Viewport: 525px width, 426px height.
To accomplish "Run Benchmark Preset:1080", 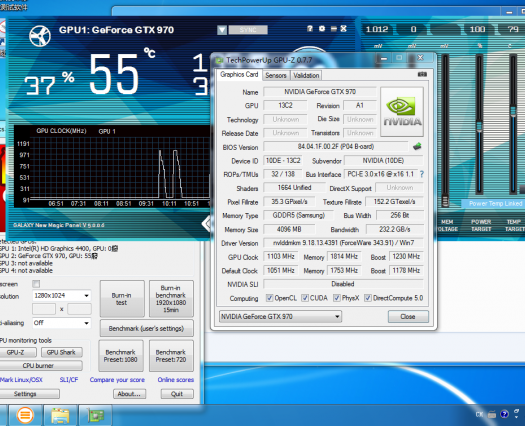I will [121, 356].
